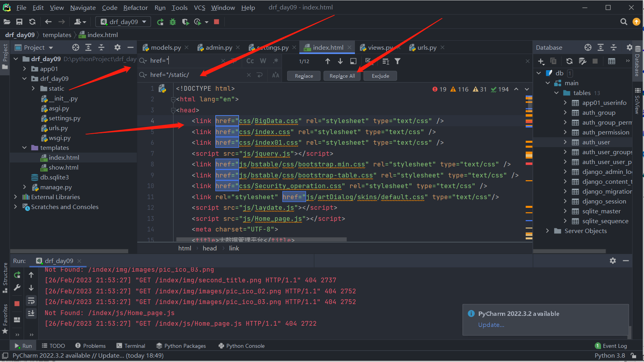
Task: Toggle multiple-line search filter icon
Action: click(386, 61)
